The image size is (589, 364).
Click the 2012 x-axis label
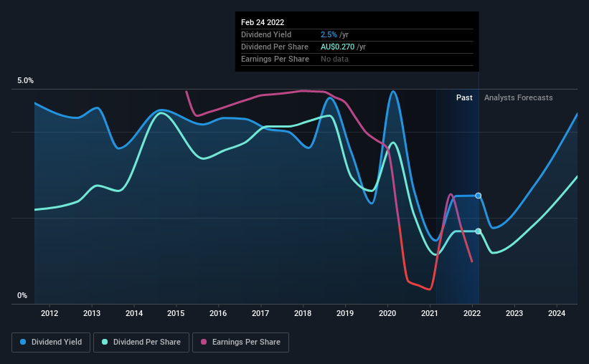(50, 313)
